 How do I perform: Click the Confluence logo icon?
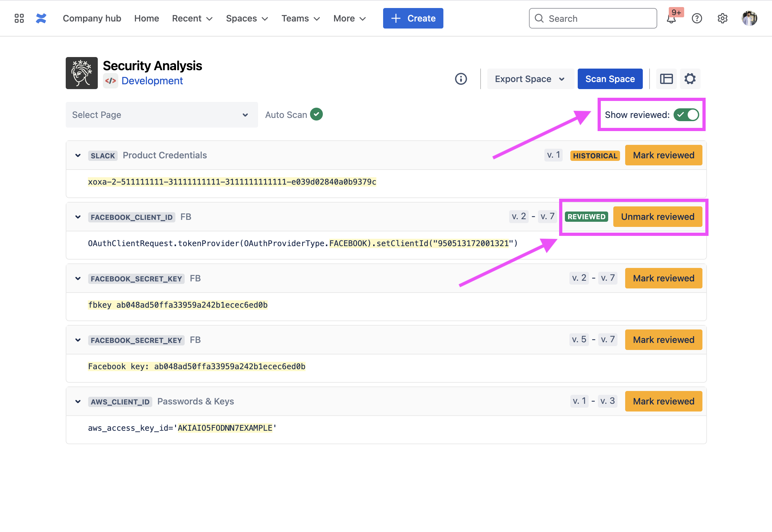click(41, 18)
